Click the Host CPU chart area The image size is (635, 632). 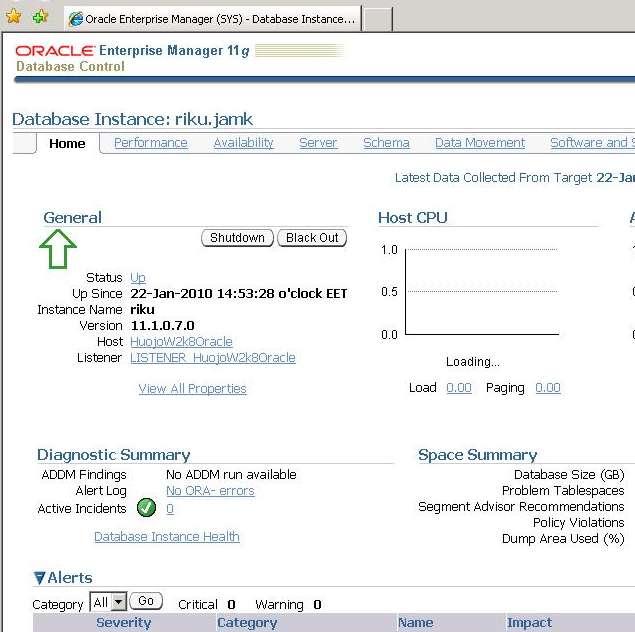[x=482, y=292]
